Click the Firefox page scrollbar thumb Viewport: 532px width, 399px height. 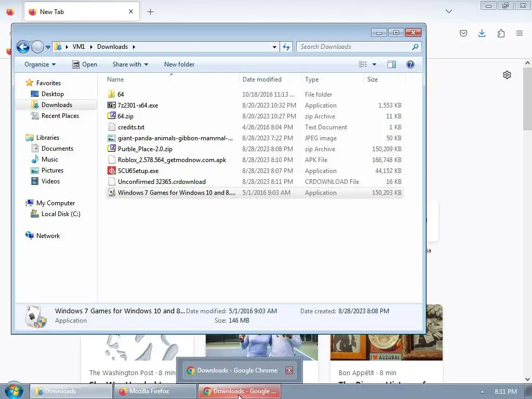[527, 98]
